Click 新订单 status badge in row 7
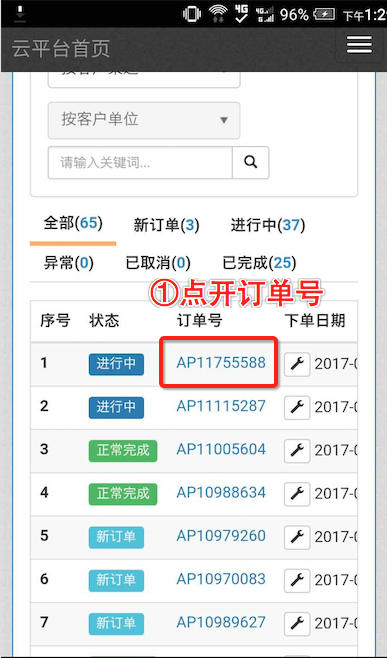Viewport: 387px width, 658px height. (x=116, y=624)
